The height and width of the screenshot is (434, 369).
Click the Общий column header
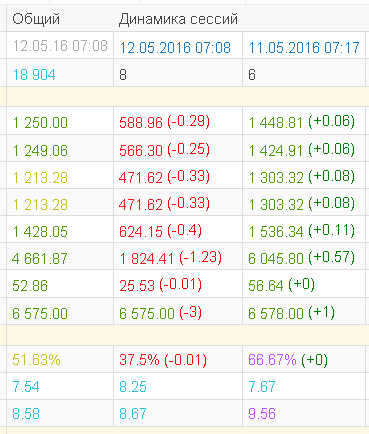pos(36,19)
